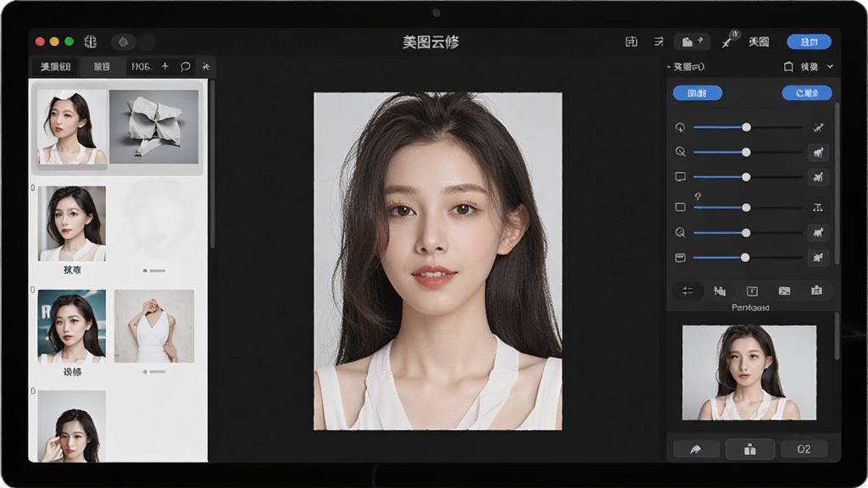The image size is (868, 488).
Task: Open the 美图 item in the top toolbar
Action: pyautogui.click(x=759, y=42)
